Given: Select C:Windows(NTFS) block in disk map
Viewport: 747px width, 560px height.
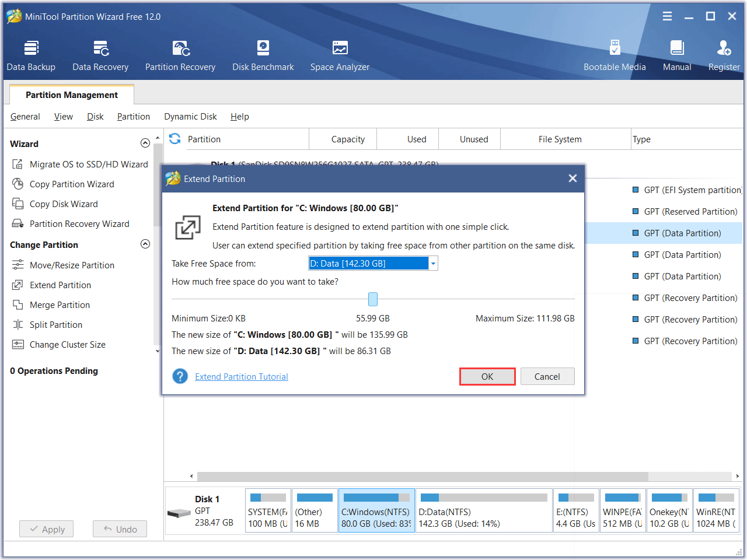Looking at the screenshot, I should (x=376, y=511).
